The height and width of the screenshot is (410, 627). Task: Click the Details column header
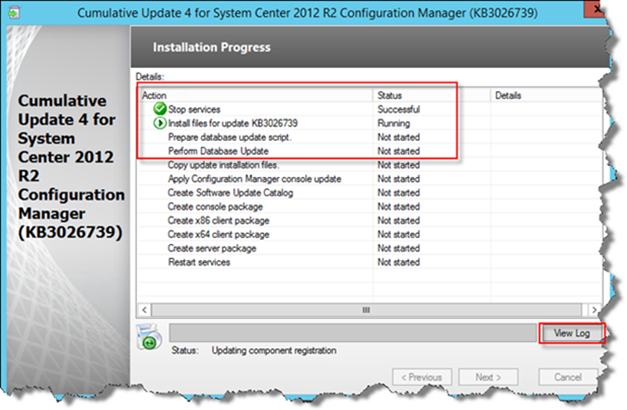[x=546, y=95]
